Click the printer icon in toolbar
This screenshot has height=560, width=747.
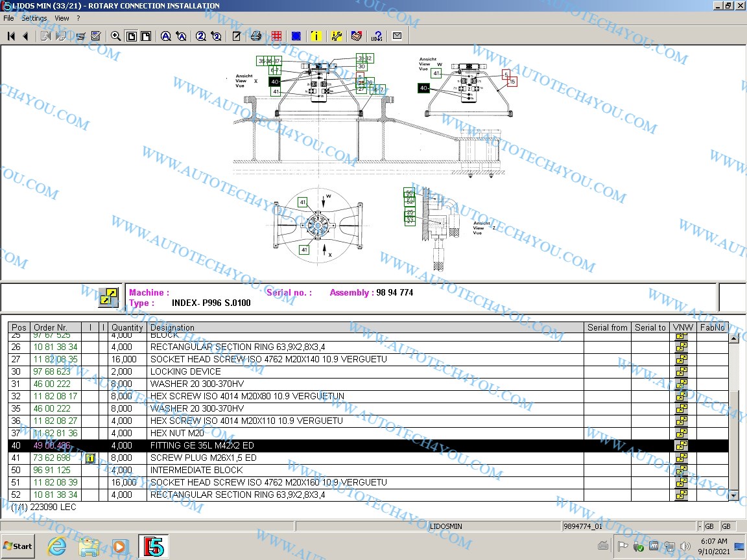click(x=256, y=36)
